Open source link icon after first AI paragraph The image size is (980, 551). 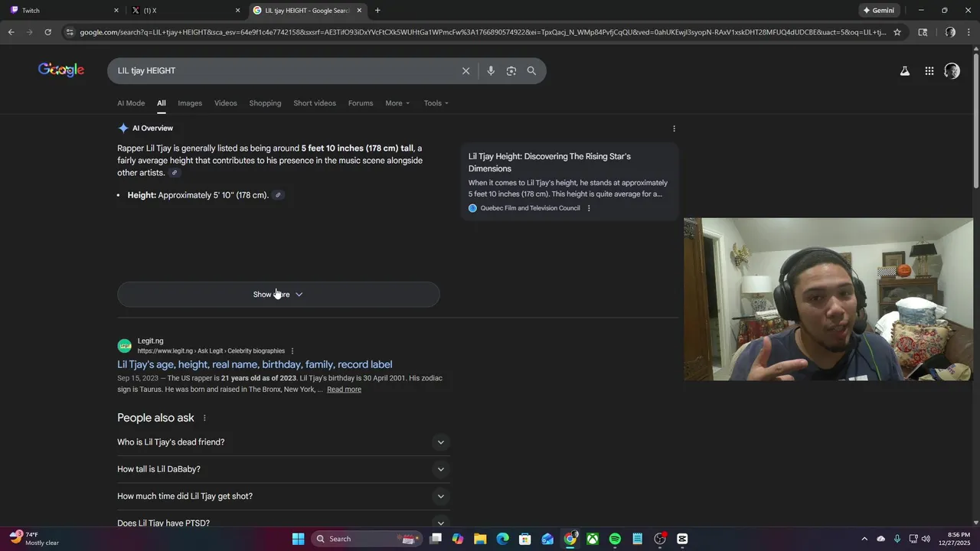click(174, 173)
